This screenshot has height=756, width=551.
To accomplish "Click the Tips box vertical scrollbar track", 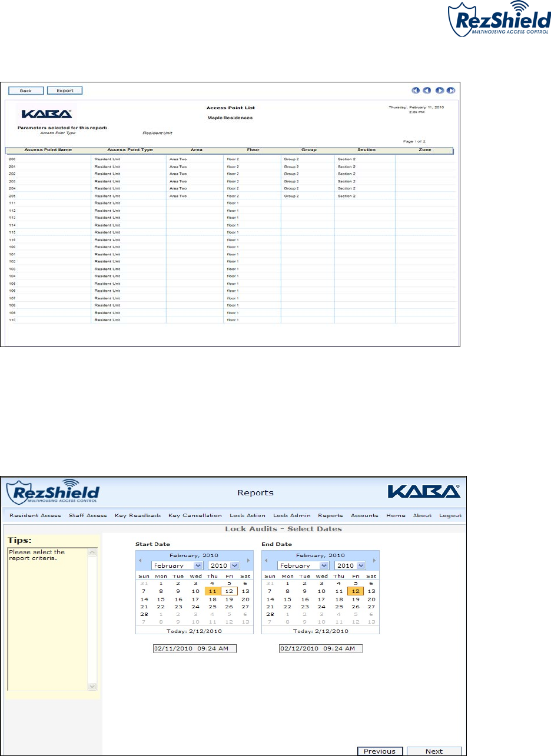I will click(92, 619).
